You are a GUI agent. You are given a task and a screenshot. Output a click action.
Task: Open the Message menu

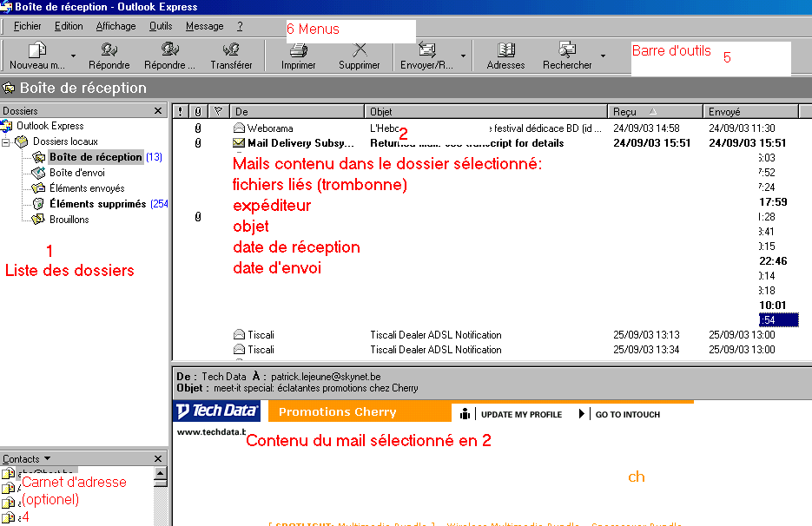click(x=205, y=26)
